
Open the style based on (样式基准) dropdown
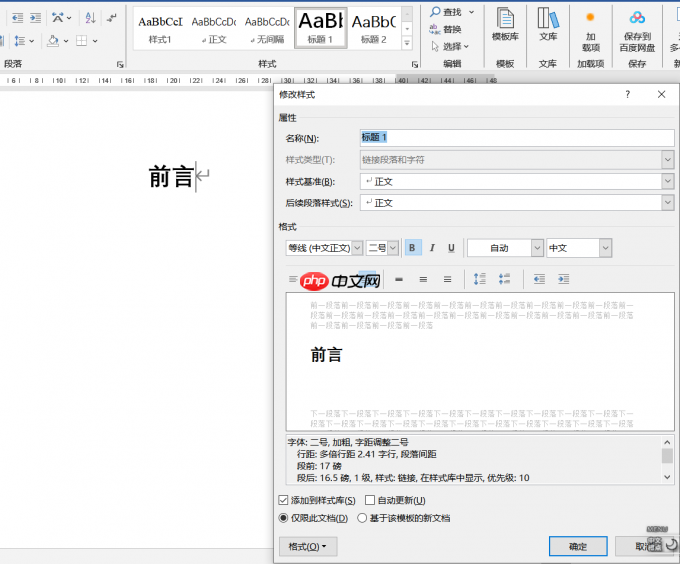coord(667,181)
